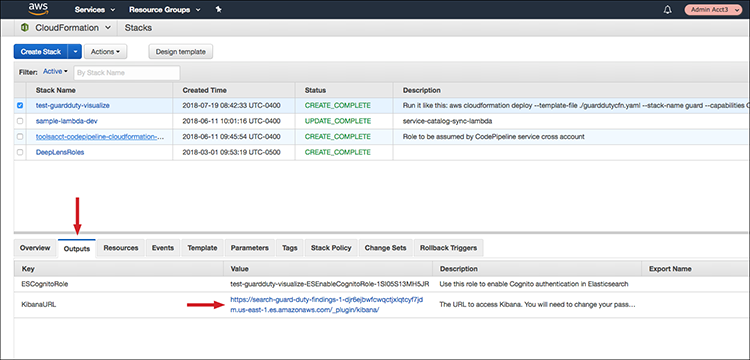The image size is (750, 360).
Task: Open the Stack Policy tab
Action: 331,248
